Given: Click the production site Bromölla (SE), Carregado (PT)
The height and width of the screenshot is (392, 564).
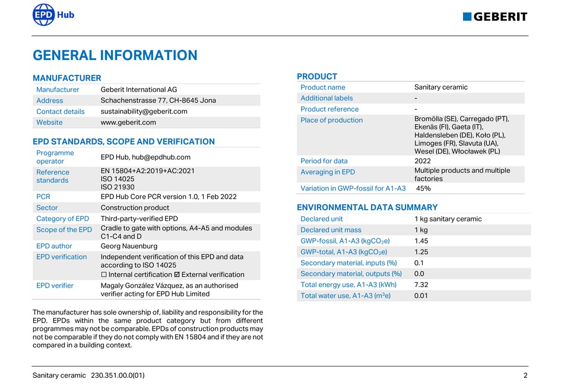Looking at the screenshot, I should 462,119.
